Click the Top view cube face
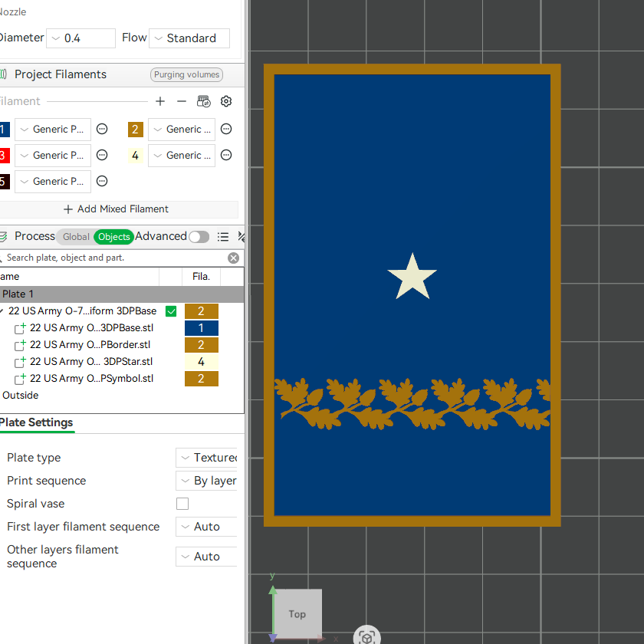 (297, 614)
